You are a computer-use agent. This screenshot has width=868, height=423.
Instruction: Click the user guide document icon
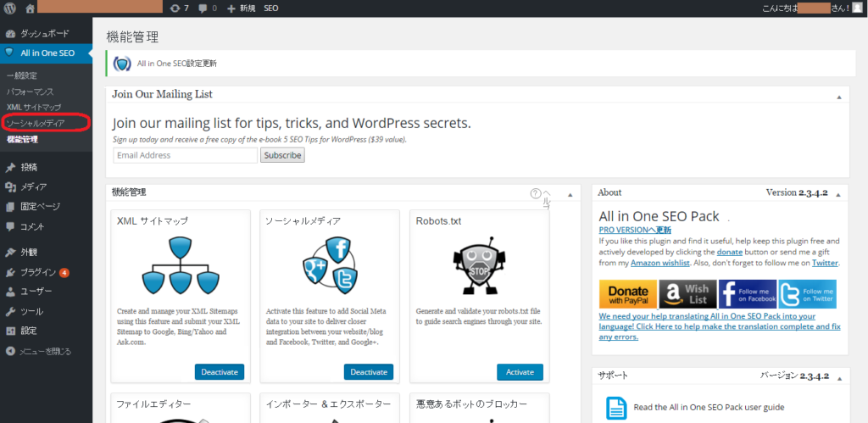616,408
